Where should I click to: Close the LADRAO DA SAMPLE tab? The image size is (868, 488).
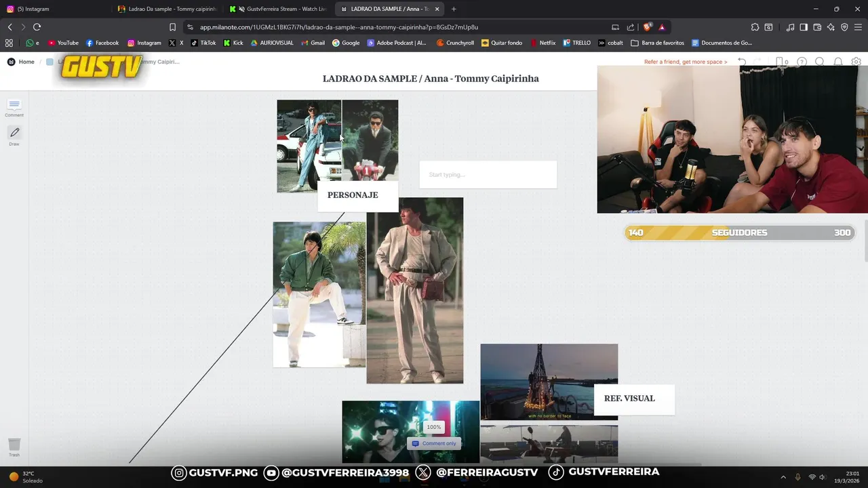[x=437, y=9]
